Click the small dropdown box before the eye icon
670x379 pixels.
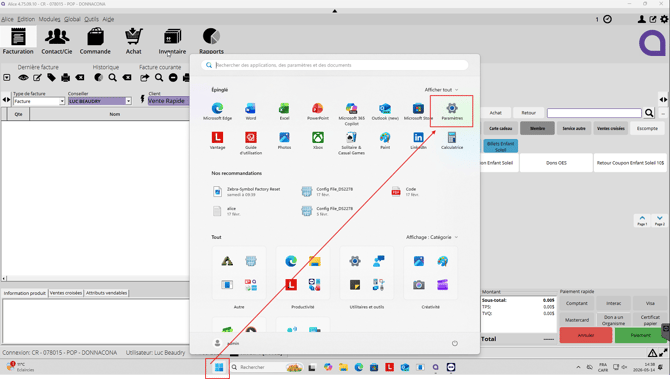tap(7, 78)
